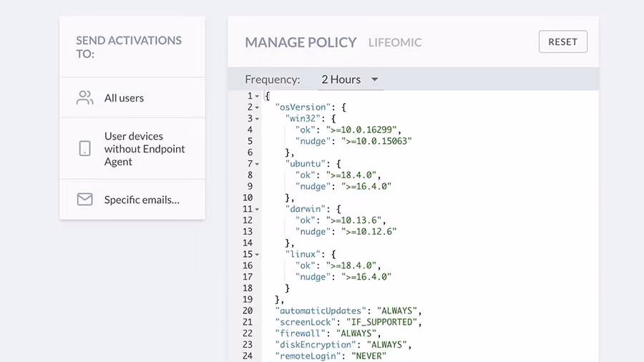Screen dimensions: 644x362
Task: Click line number 10 in gutter
Action: click(248, 198)
